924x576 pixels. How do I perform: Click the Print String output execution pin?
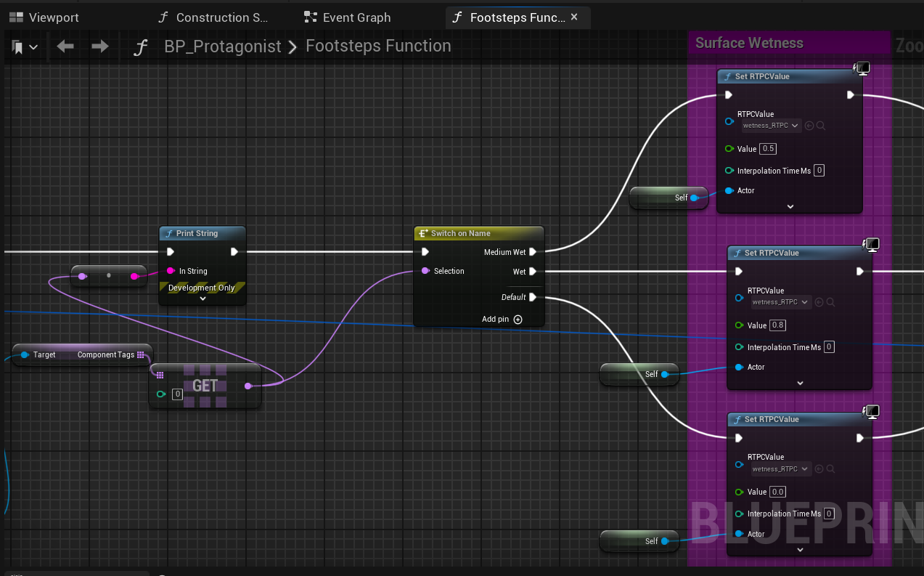tap(234, 252)
